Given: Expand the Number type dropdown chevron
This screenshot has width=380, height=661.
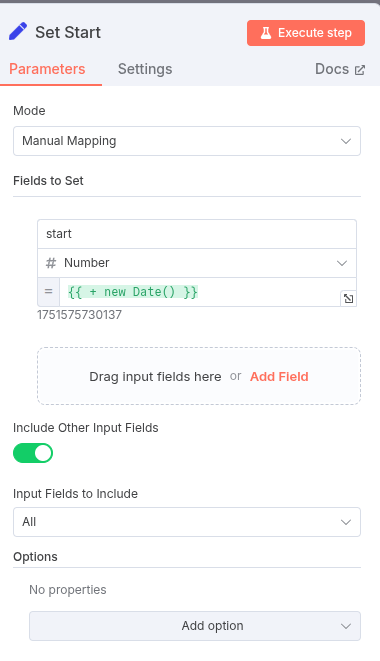Looking at the screenshot, I should pyautogui.click(x=342, y=263).
